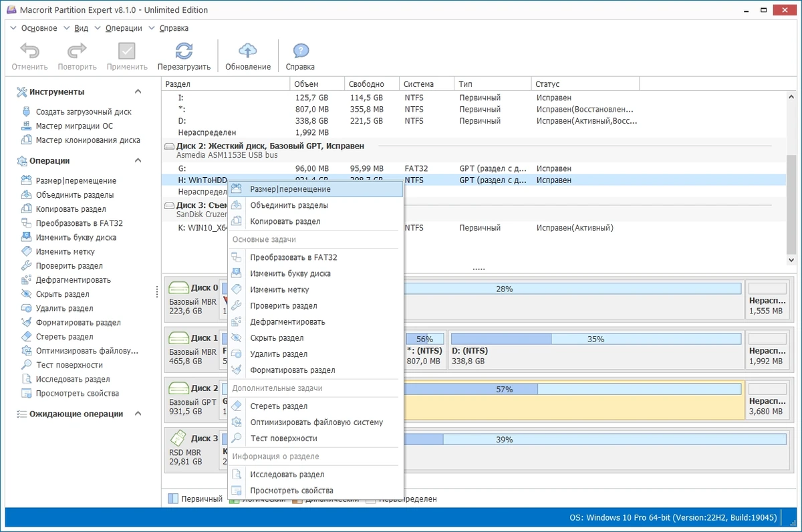The height and width of the screenshot is (532, 802).
Task: Click 'Дефрагментировать' in the sidebar
Action: coord(74,280)
